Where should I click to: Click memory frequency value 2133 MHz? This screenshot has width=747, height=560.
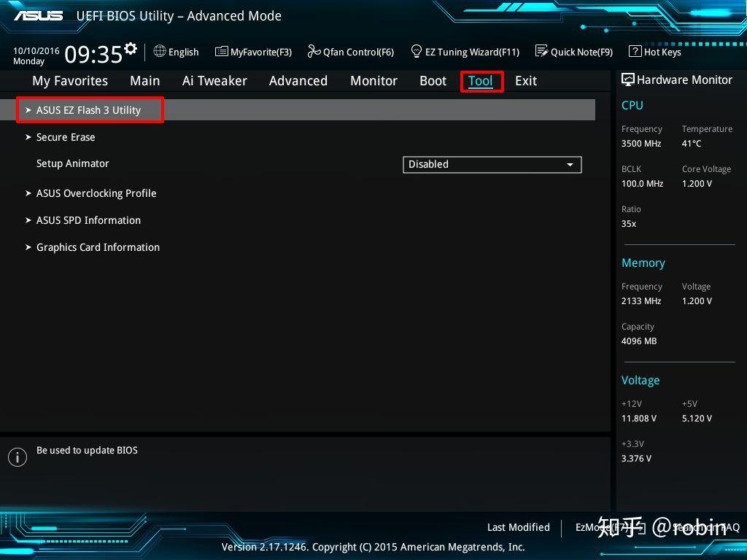pyautogui.click(x=641, y=301)
